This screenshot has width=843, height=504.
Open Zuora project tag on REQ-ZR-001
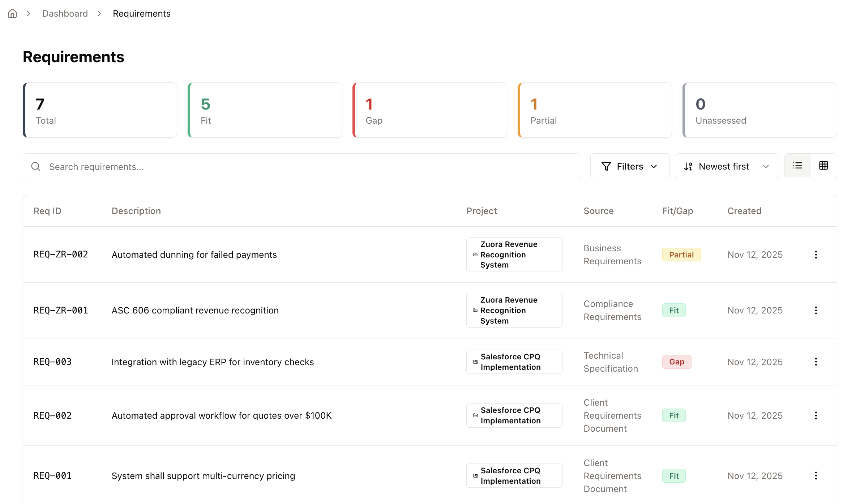point(514,310)
